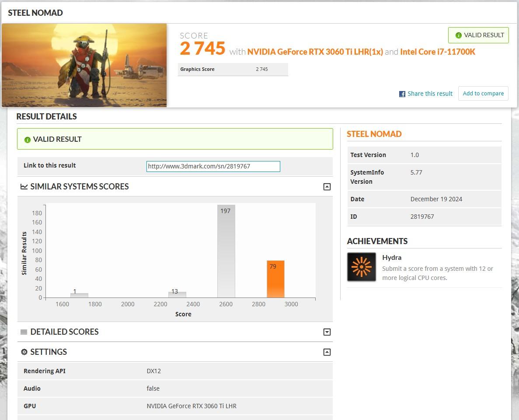Click the Hydra achievement icon
Image resolution: width=519 pixels, height=420 pixels.
pos(362,267)
